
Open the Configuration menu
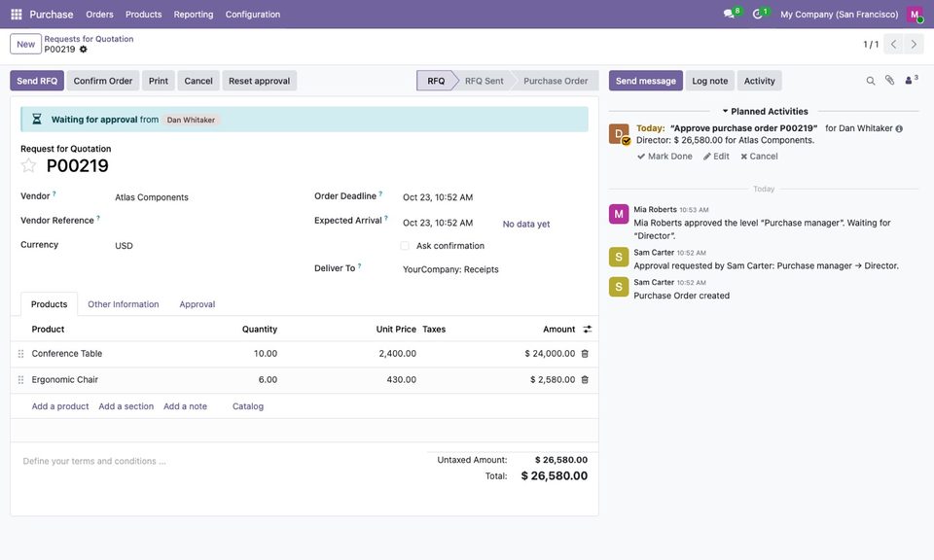pyautogui.click(x=253, y=15)
